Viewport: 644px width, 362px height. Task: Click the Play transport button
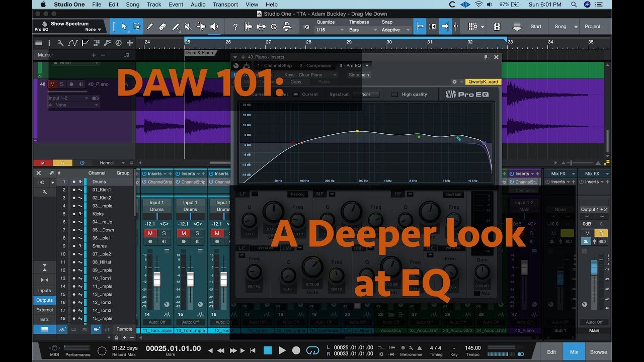(x=282, y=350)
